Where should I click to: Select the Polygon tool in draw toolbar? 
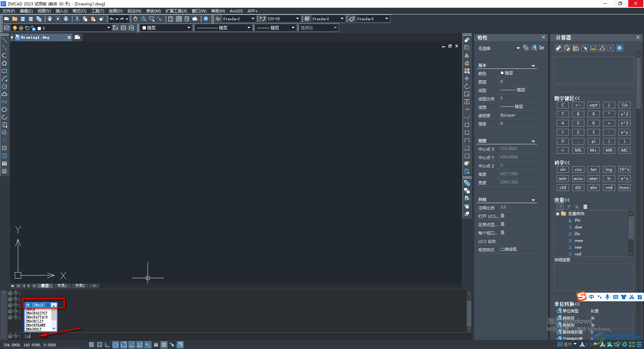(4, 63)
